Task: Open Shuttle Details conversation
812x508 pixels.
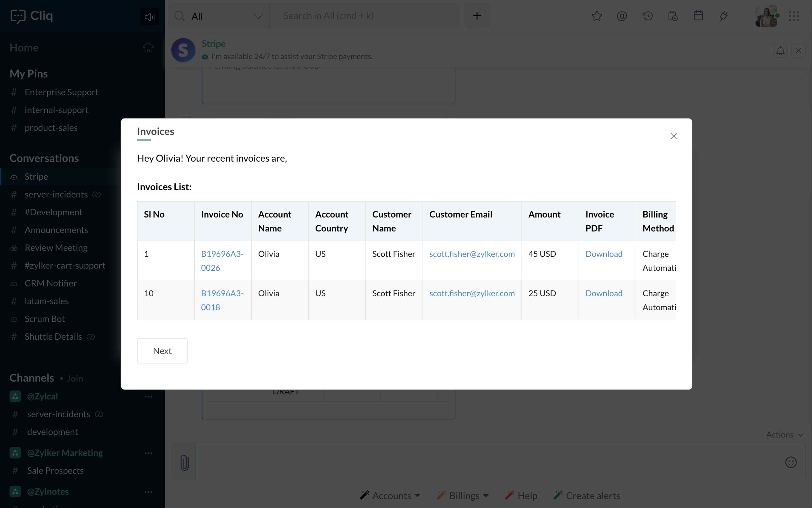Action: pos(53,337)
